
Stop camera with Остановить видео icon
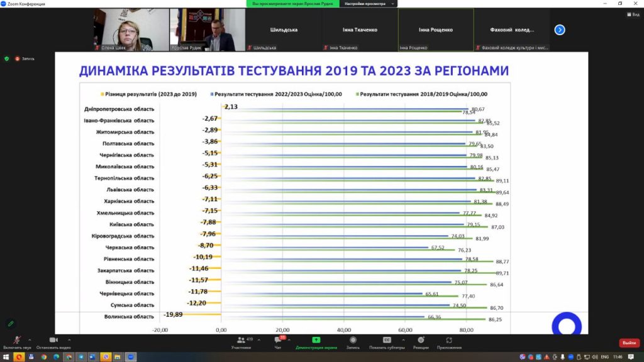[53, 340]
